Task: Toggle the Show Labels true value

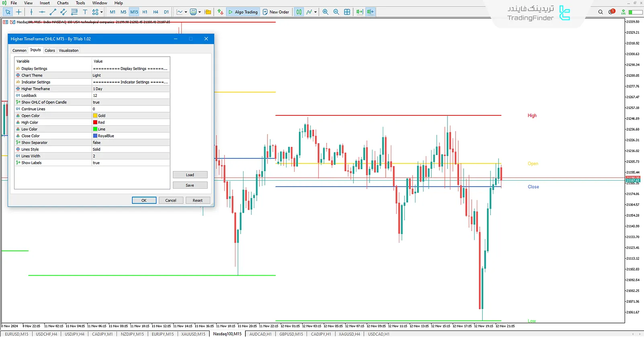Action: coord(131,163)
